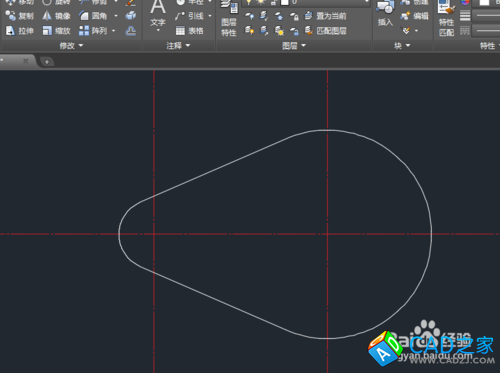Toggle the layer unlock padlock icon
Screen dimensions: 500x373
click(x=294, y=31)
